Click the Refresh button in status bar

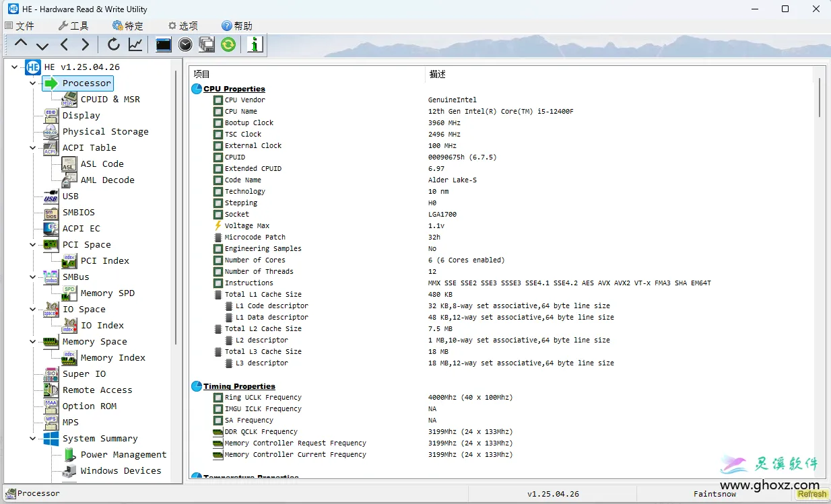(812, 494)
